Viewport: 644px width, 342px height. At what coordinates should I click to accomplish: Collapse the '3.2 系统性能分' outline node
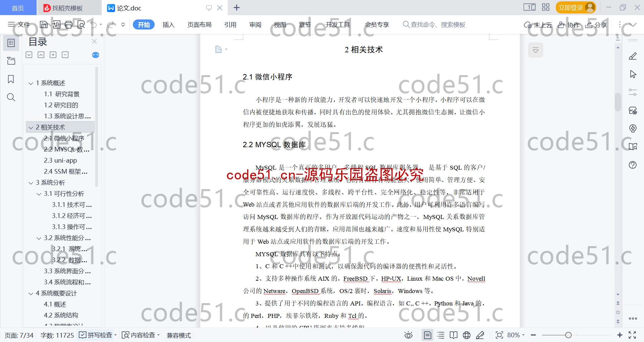click(x=39, y=238)
